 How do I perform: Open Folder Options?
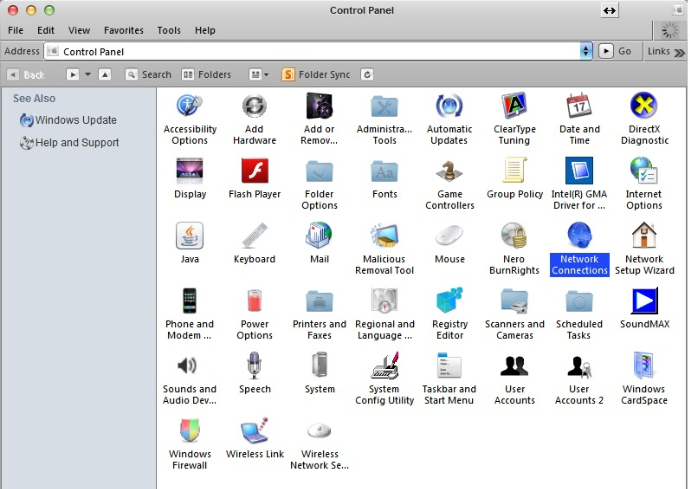coord(319,184)
